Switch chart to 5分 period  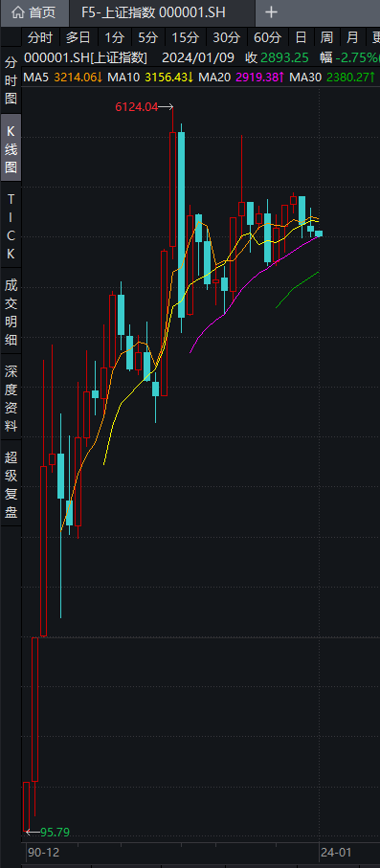pyautogui.click(x=148, y=37)
